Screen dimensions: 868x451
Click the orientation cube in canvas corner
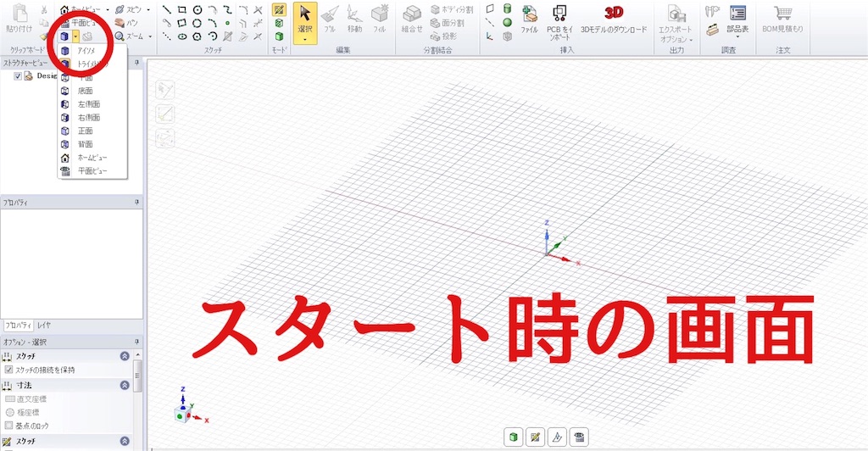pos(181,415)
